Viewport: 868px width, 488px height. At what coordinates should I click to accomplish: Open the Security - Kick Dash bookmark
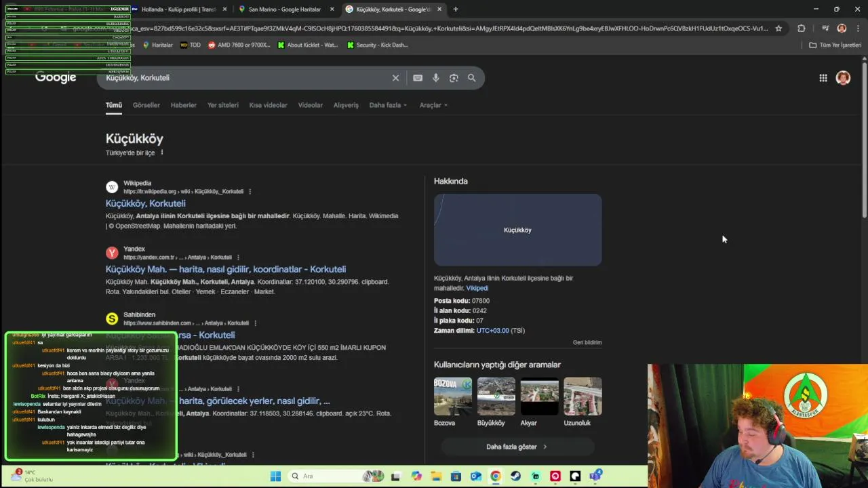tap(377, 45)
